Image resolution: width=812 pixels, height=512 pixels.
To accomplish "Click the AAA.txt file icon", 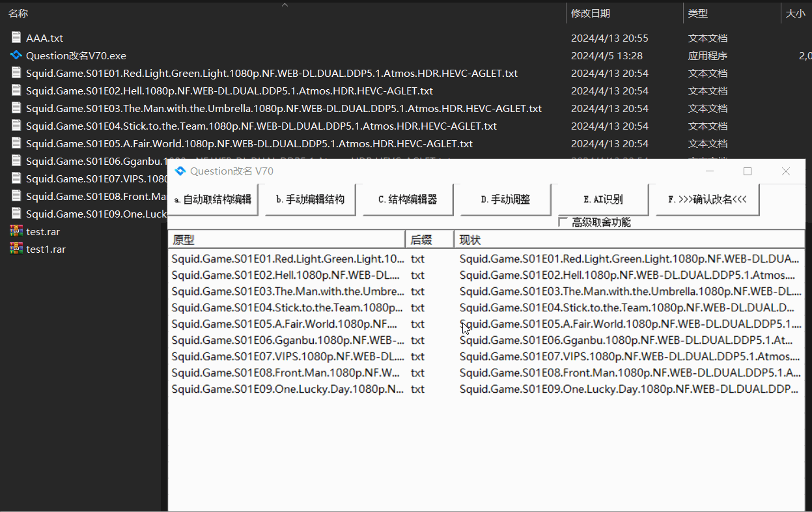I will coord(16,38).
